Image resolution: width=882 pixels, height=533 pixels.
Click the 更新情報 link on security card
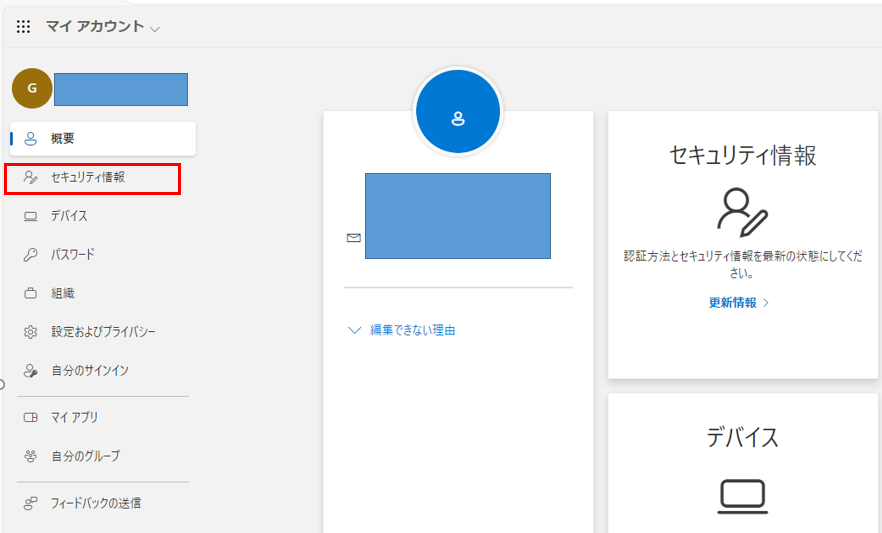pyautogui.click(x=739, y=302)
